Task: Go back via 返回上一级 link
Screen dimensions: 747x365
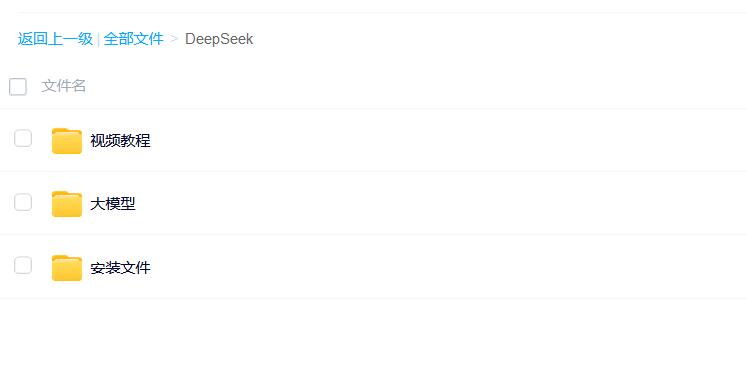Action: (x=55, y=39)
